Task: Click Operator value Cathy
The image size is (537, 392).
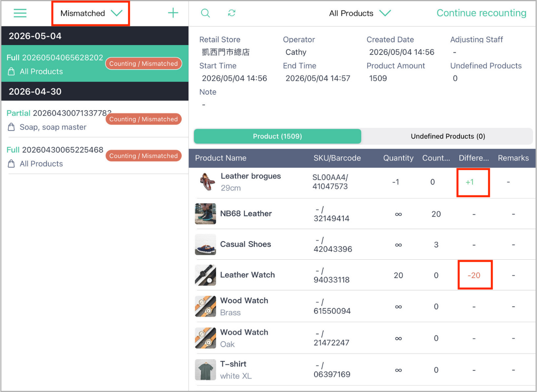Action: pos(296,52)
